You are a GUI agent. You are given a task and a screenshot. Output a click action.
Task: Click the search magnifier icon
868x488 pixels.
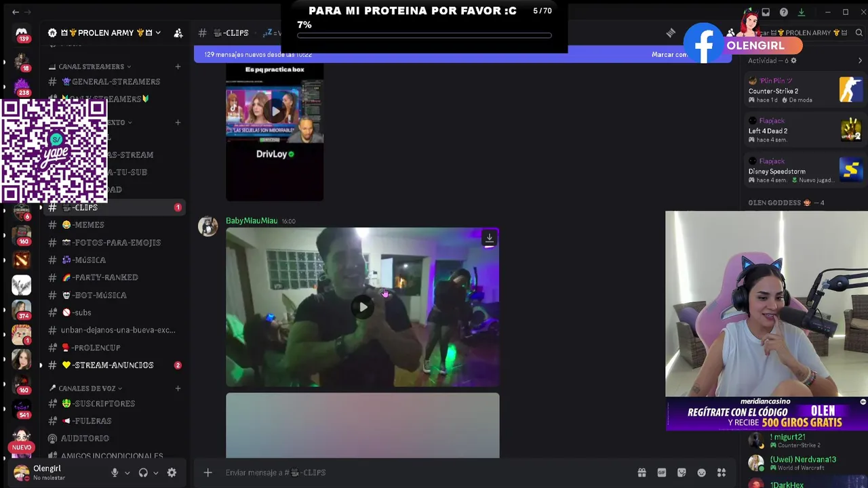(x=859, y=33)
